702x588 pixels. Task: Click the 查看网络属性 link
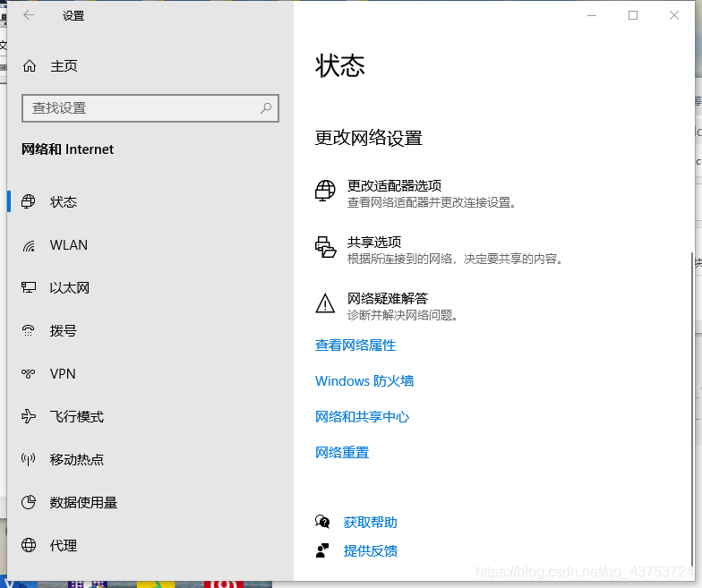[355, 345]
